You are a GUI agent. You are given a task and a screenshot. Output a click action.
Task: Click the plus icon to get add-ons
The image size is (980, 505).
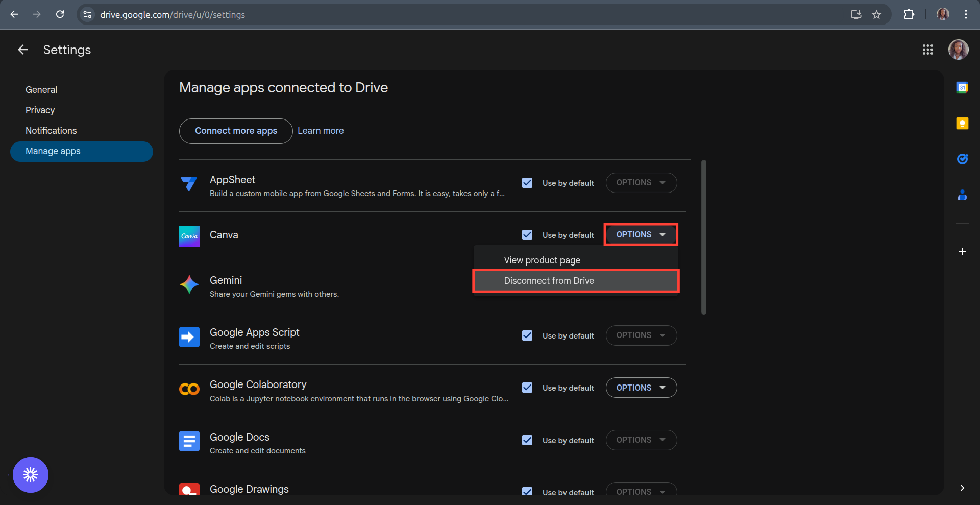click(x=962, y=252)
